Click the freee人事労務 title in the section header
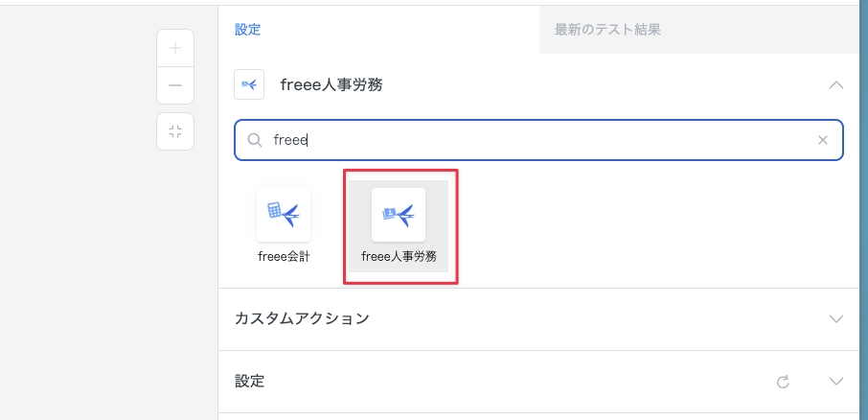 point(331,84)
